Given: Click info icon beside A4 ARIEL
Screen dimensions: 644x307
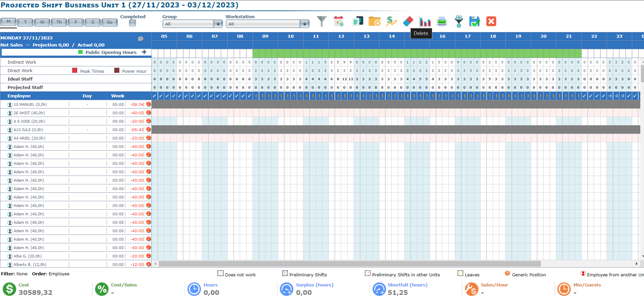Looking at the screenshot, I should [10, 138].
